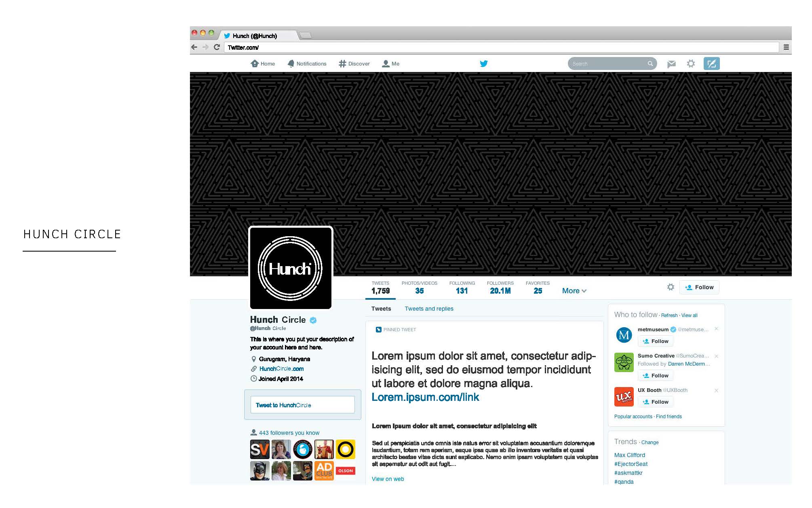This screenshot has width=812, height=508.
Task: Click the verified badge beside Hunch Circle
Action: pos(313,320)
